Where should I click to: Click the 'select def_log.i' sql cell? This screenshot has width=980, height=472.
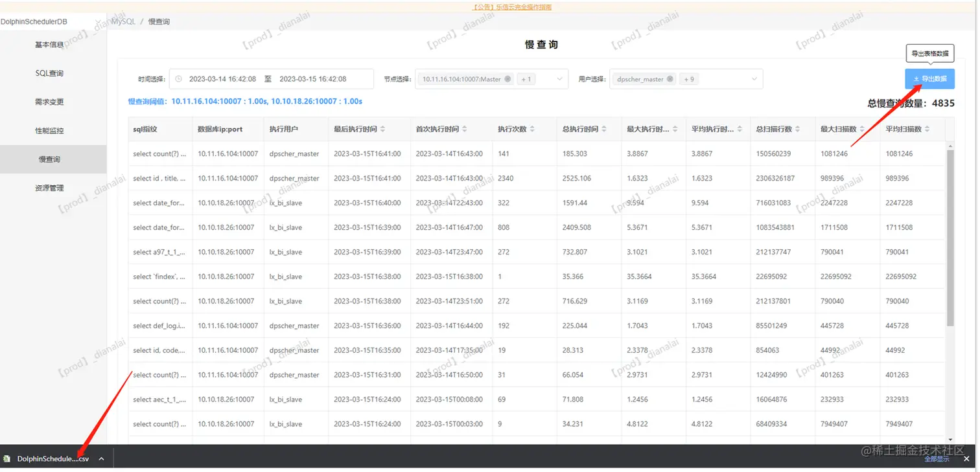point(159,326)
